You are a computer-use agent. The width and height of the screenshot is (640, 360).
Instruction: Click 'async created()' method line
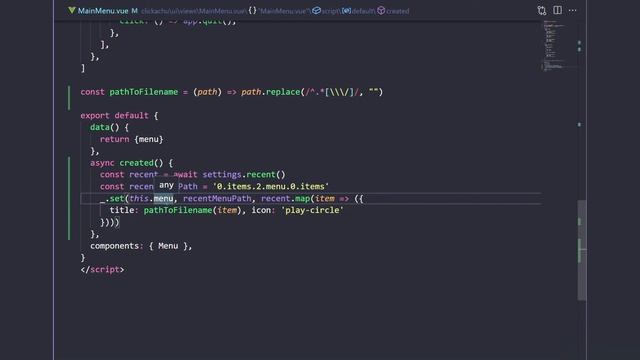point(131,163)
